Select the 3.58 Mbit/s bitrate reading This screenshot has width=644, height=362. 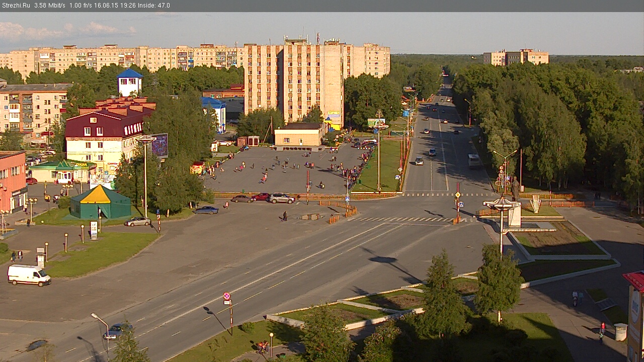[x=50, y=6]
